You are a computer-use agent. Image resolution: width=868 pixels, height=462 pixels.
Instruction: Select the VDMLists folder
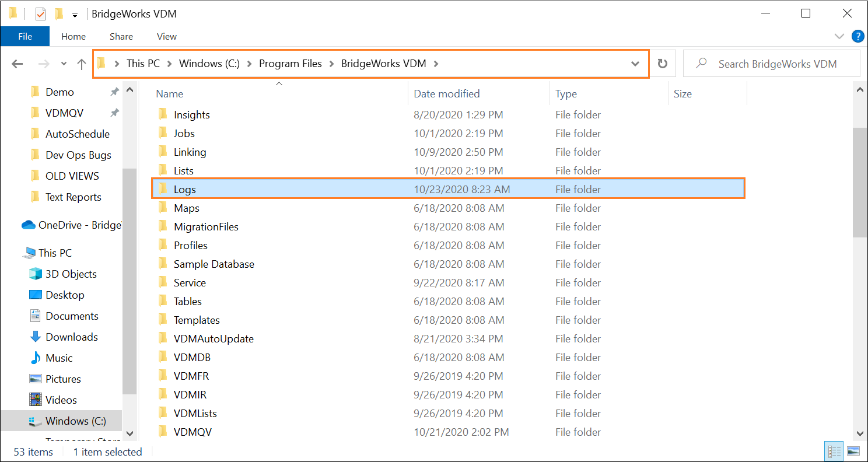click(195, 414)
